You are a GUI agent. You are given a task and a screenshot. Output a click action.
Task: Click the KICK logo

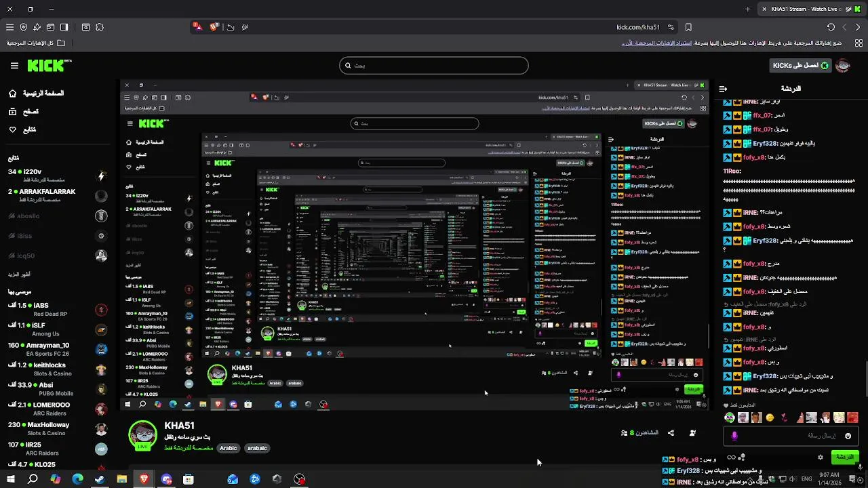tap(49, 66)
